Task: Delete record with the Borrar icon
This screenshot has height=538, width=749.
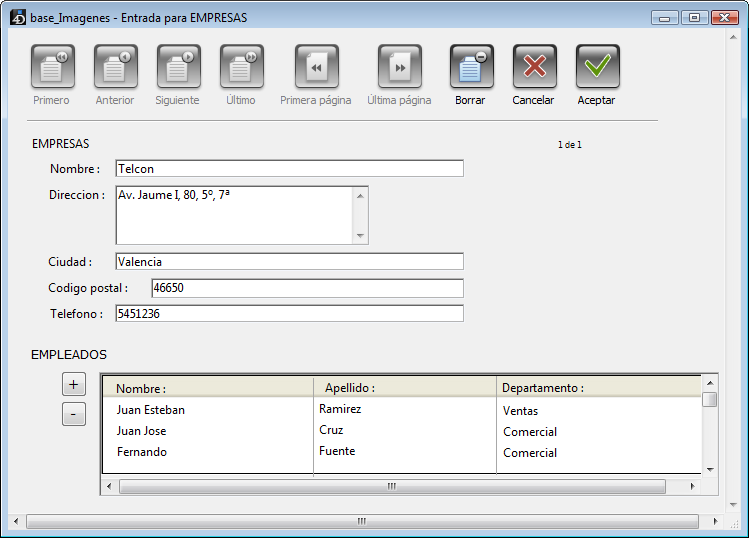Action: [471, 67]
